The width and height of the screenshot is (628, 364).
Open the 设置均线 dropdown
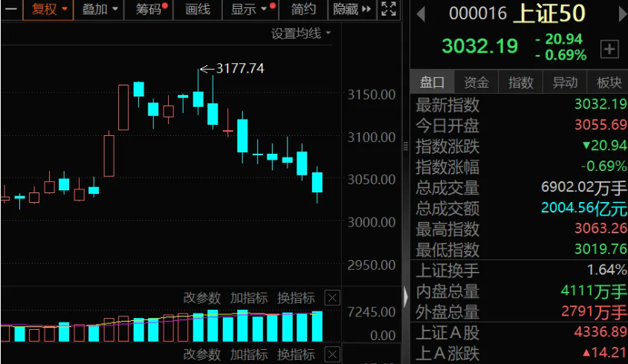click(301, 33)
